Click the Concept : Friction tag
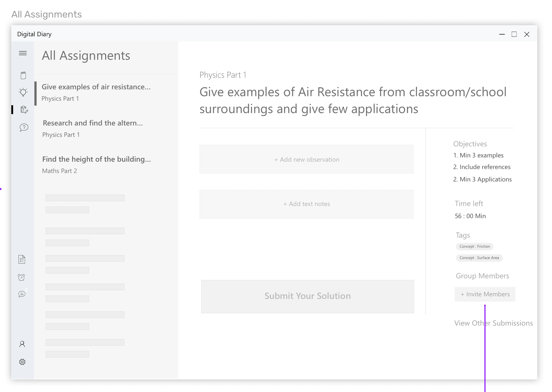Image resolution: width=552 pixels, height=392 pixels. pos(475,246)
